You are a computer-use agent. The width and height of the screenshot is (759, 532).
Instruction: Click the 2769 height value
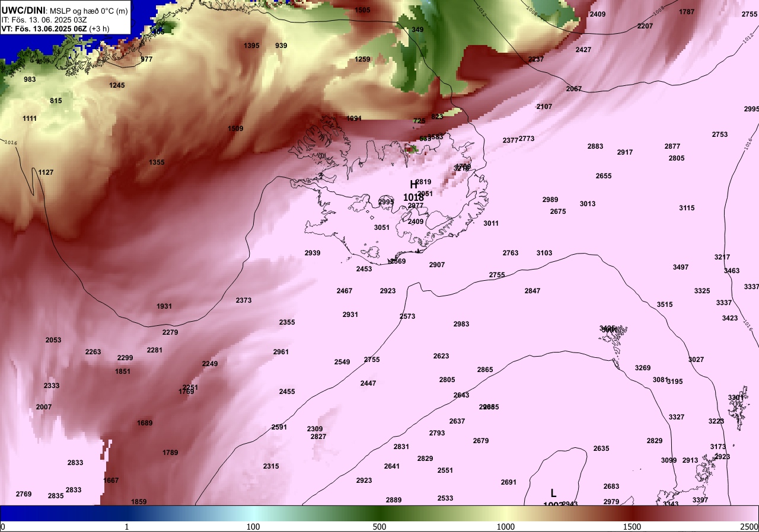pyautogui.click(x=24, y=494)
